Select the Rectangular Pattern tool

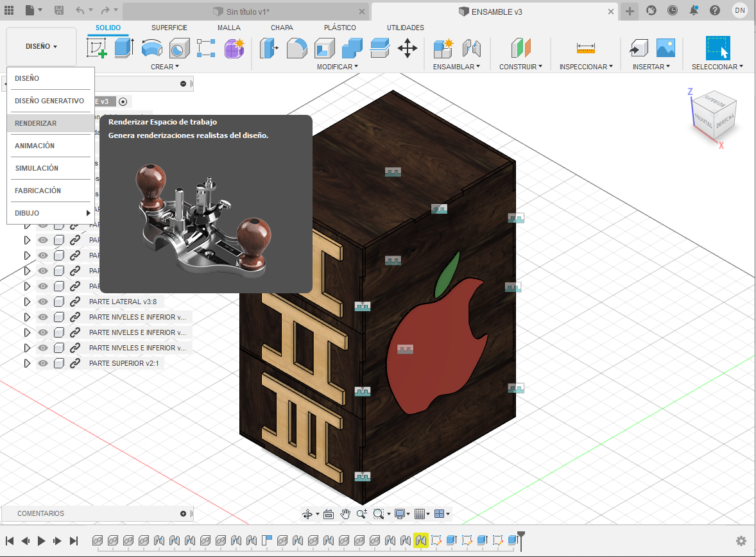(206, 48)
